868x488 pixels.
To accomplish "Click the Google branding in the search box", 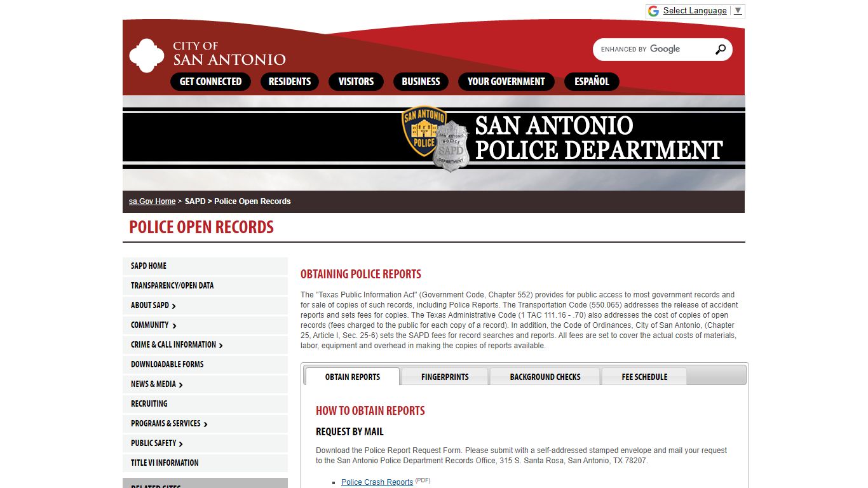I will pos(666,49).
